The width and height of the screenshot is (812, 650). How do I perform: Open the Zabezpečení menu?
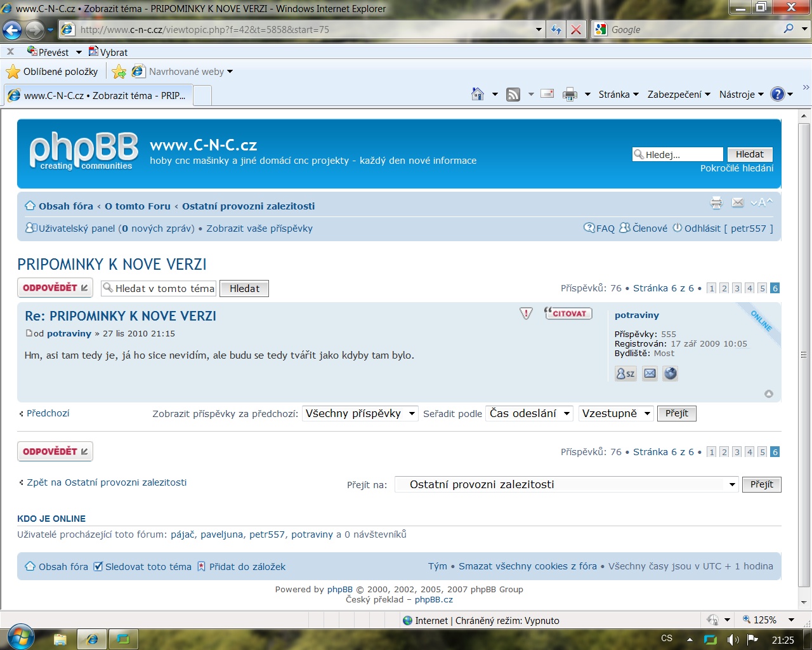pyautogui.click(x=678, y=95)
